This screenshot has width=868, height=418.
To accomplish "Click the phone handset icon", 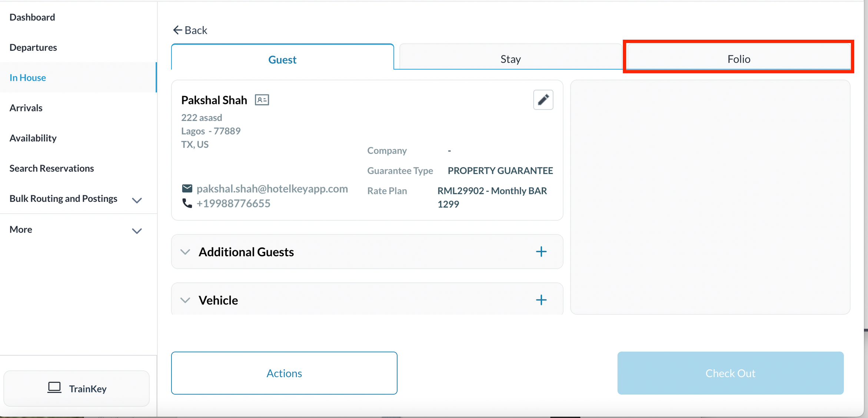I will tap(187, 203).
